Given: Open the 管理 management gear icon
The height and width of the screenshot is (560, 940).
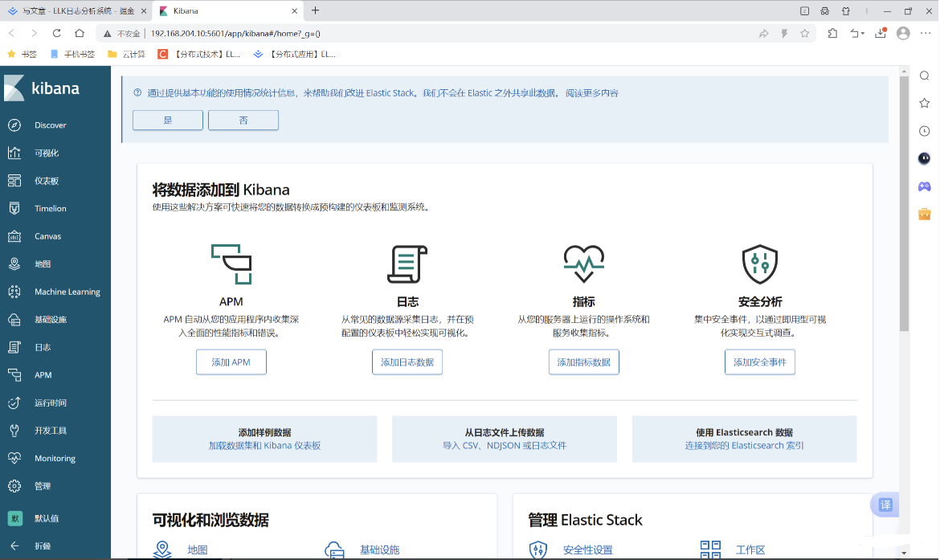Looking at the screenshot, I should tap(14, 486).
